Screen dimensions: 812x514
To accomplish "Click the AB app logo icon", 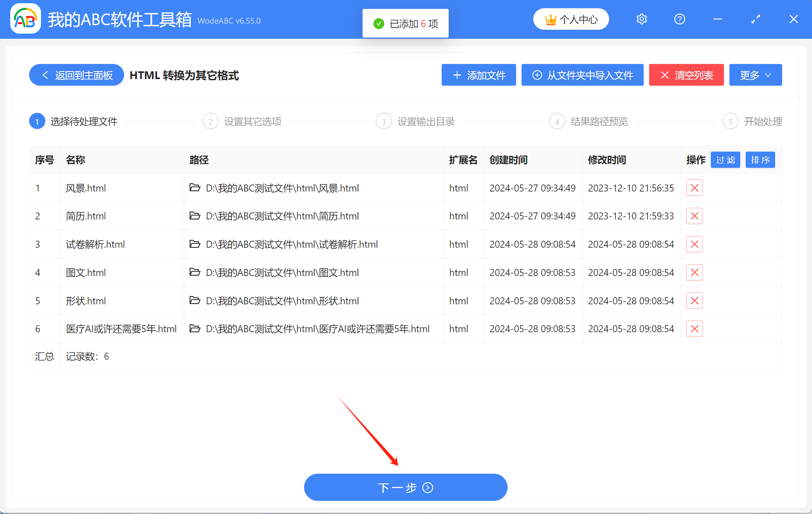I will click(26, 19).
